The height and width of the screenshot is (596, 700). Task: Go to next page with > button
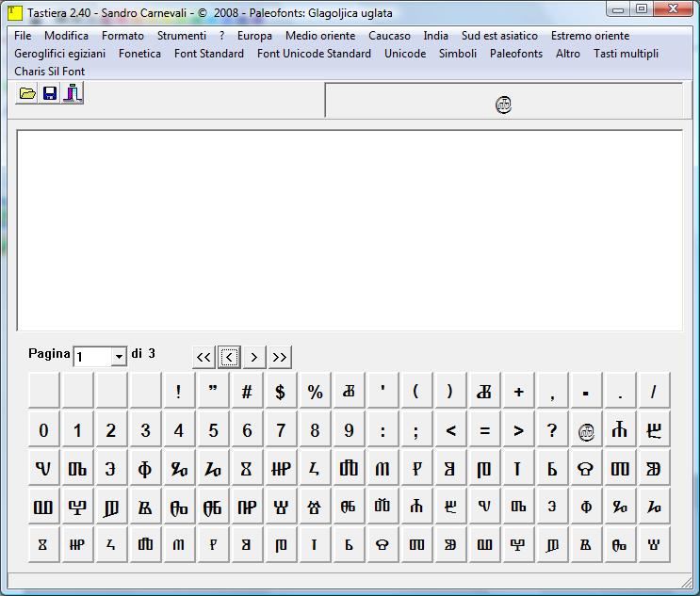254,357
